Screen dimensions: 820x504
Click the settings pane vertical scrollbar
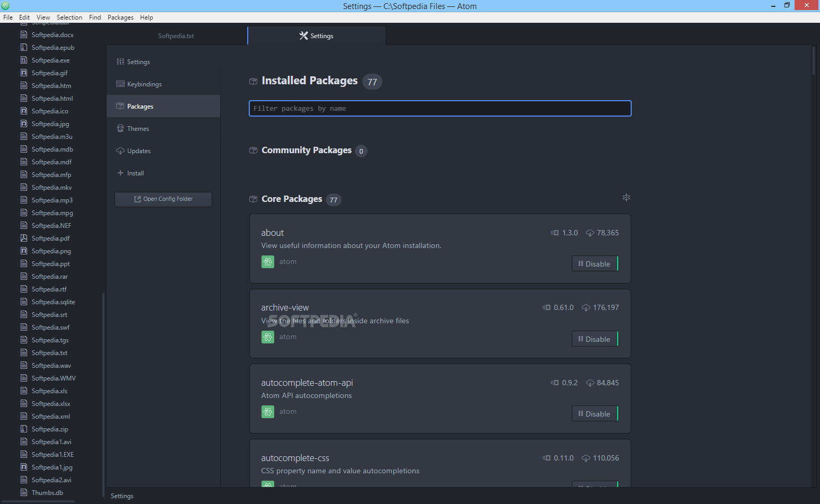click(813, 61)
